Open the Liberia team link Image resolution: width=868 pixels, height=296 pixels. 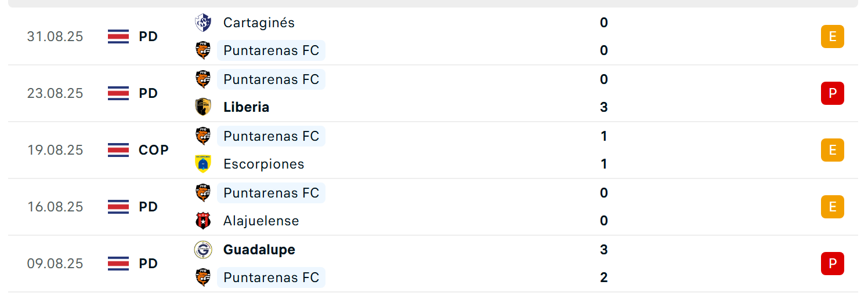tap(246, 107)
